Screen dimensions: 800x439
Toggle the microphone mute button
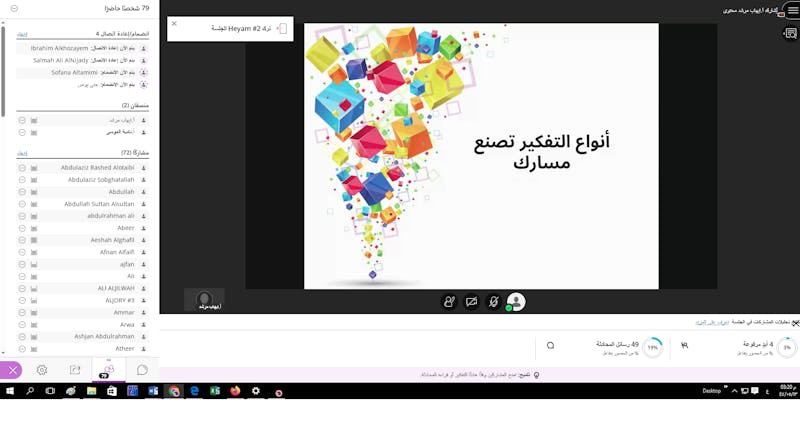493,301
